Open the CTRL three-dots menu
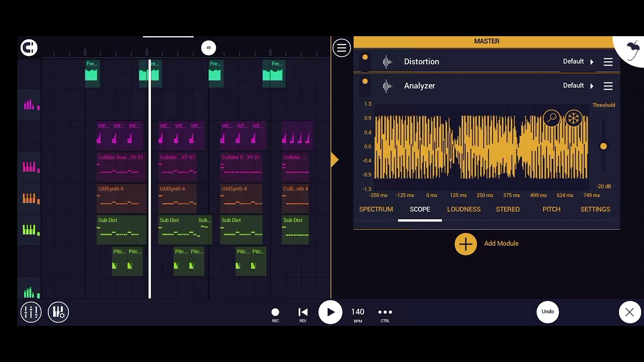Viewport: 644px width, 362px height. [x=385, y=315]
